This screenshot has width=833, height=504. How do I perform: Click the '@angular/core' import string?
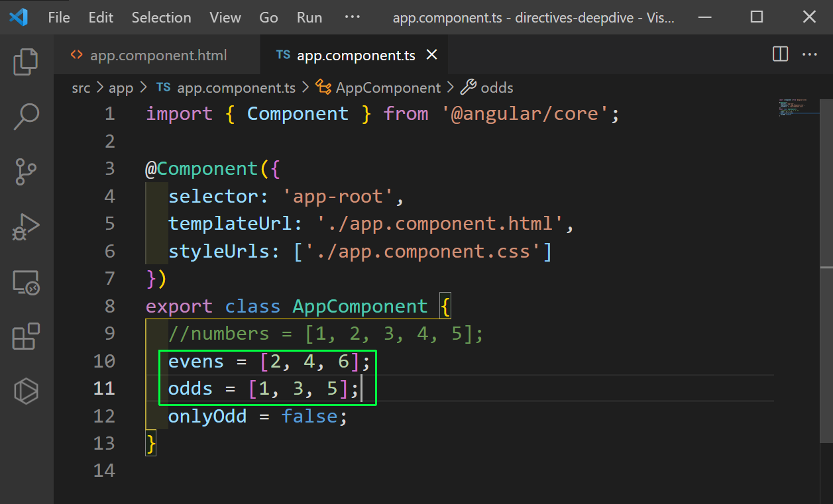click(525, 114)
